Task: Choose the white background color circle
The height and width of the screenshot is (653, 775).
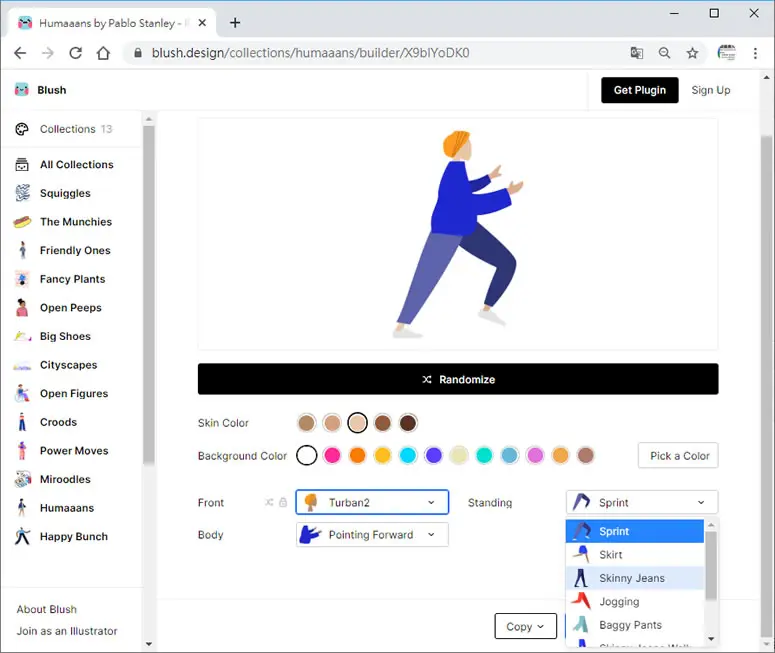Action: click(x=306, y=455)
